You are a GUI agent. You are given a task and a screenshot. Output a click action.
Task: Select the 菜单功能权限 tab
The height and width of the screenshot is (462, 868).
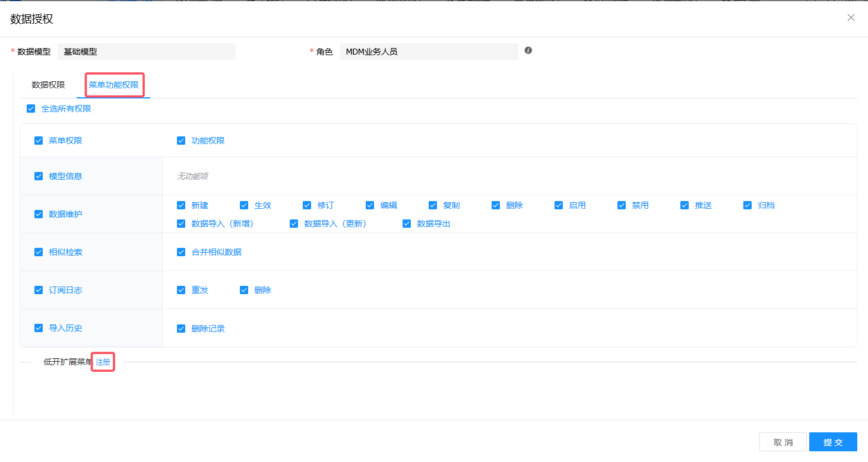point(113,85)
